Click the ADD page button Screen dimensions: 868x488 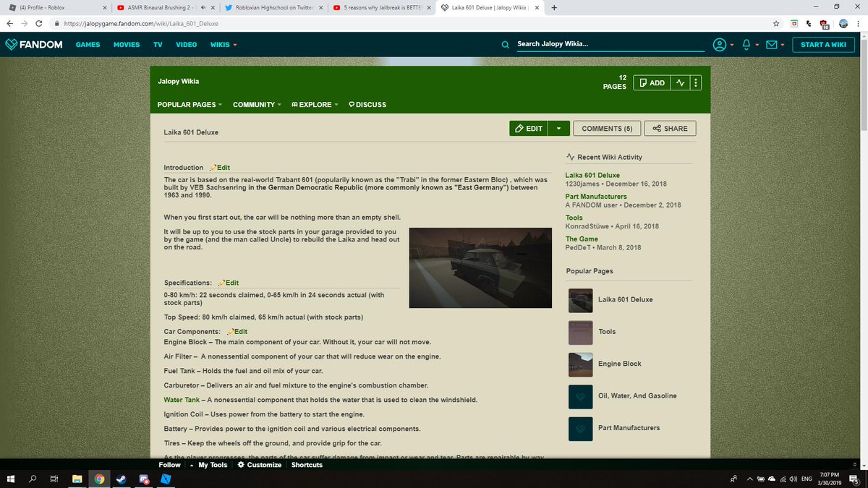tap(652, 83)
